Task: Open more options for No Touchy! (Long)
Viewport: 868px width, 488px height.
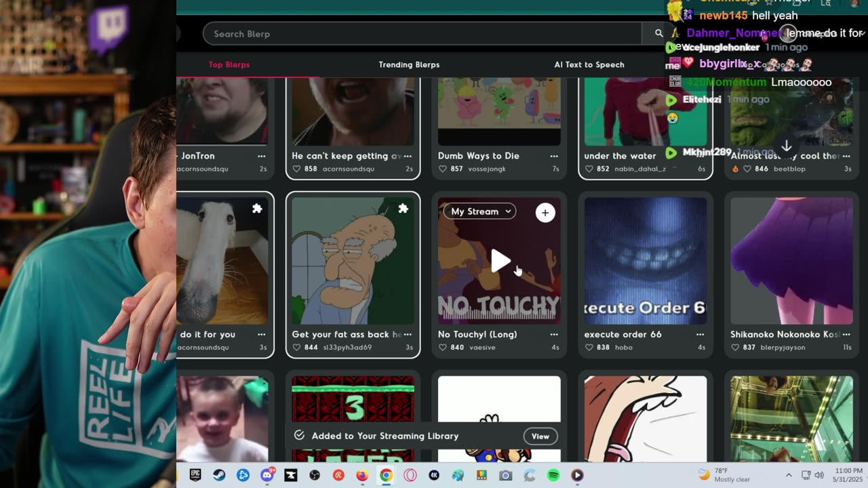Action: 554,334
